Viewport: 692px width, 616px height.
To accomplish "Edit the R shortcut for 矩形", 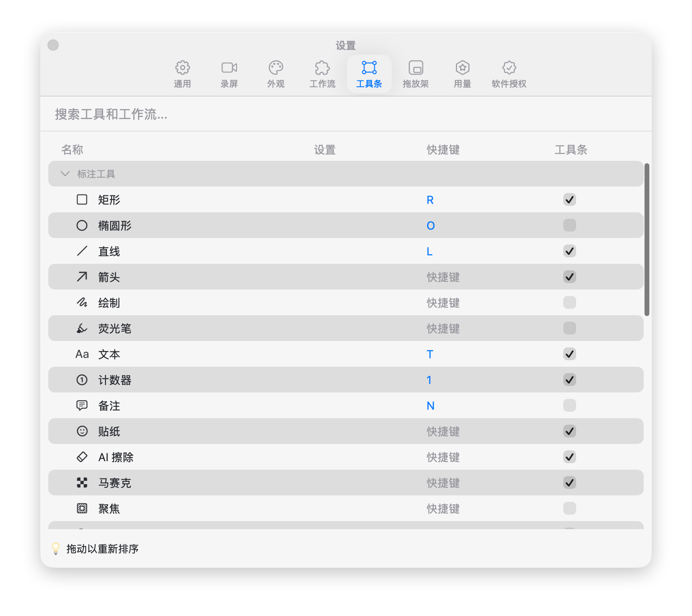I will coord(430,200).
